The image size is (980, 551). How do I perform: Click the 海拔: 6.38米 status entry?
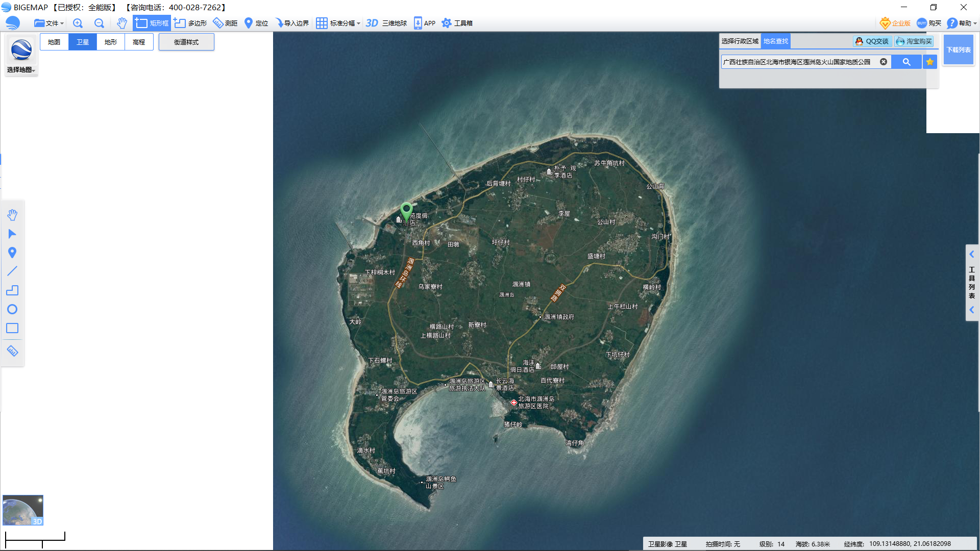[813, 544]
